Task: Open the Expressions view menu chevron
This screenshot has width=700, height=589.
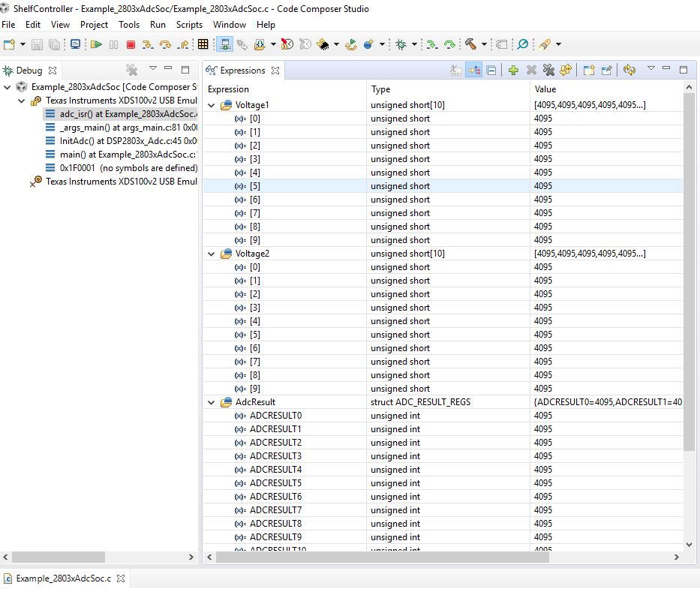Action: [651, 70]
